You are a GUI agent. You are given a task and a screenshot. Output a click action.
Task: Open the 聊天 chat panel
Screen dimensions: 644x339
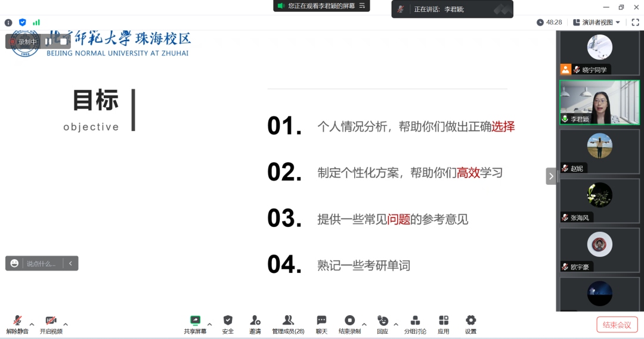321,324
